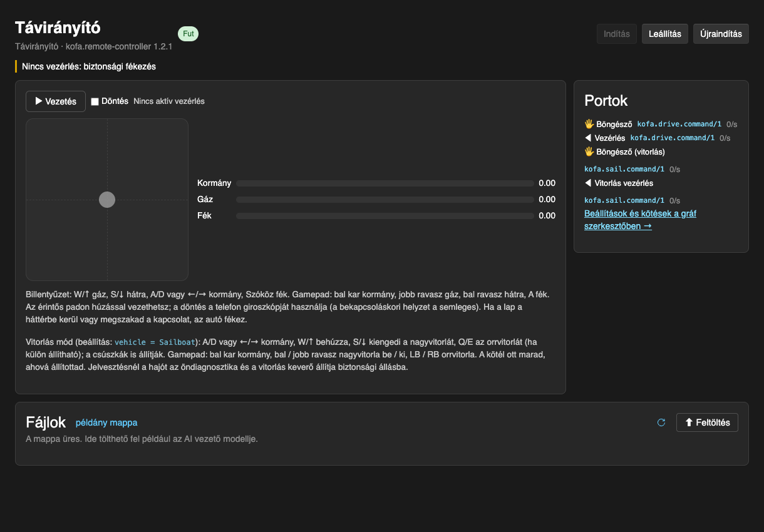Screen dimensions: 764x532
Task: Click the hand icon beside Böngésző (vitorlás)
Action: click(x=589, y=151)
